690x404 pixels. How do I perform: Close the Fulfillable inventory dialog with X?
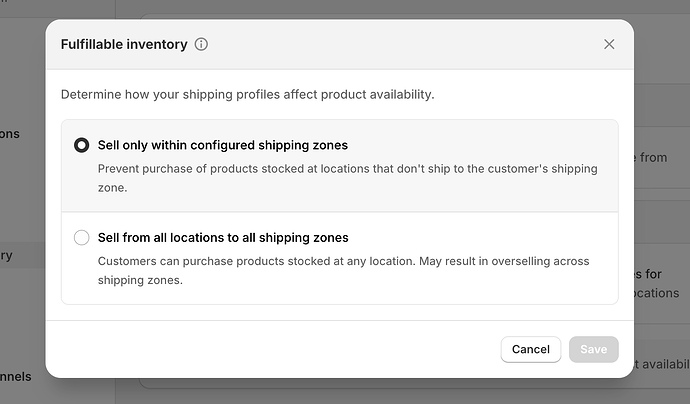point(609,44)
